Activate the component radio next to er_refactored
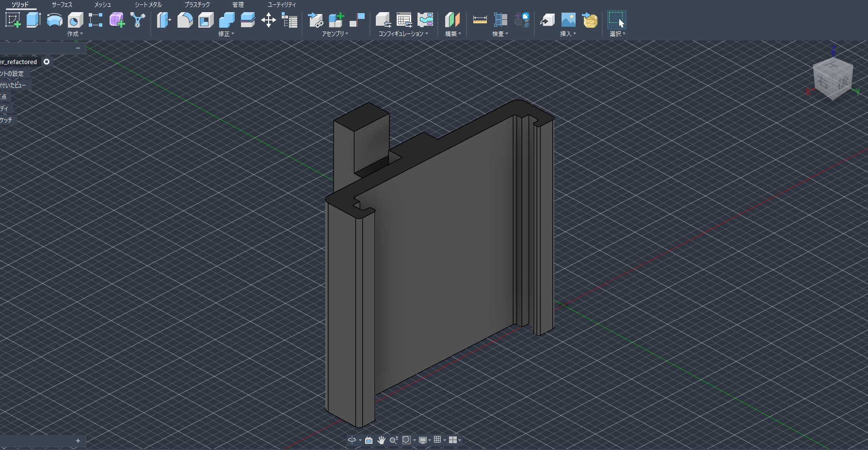 click(x=47, y=62)
